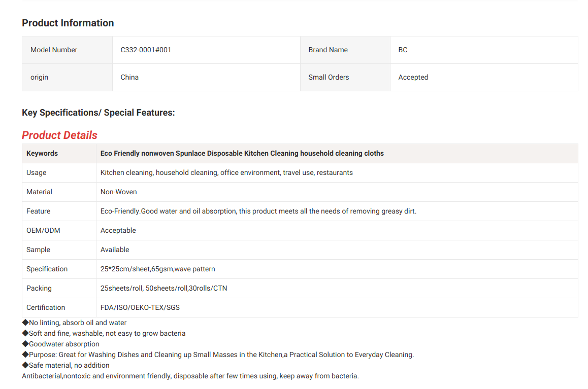
Task: Click the Product Information heading
Action: (x=68, y=23)
